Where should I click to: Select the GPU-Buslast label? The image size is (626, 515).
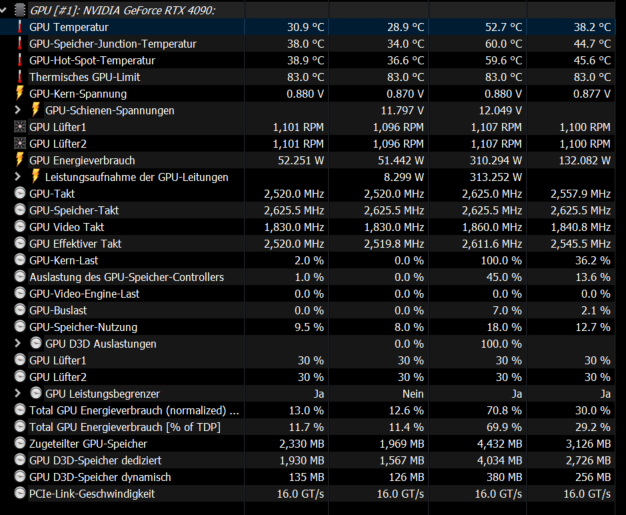click(58, 310)
